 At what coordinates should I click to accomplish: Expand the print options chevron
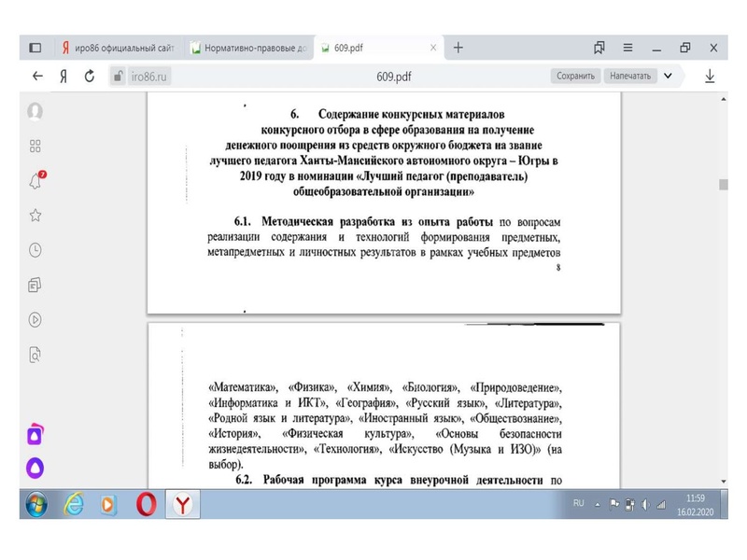[x=669, y=74]
